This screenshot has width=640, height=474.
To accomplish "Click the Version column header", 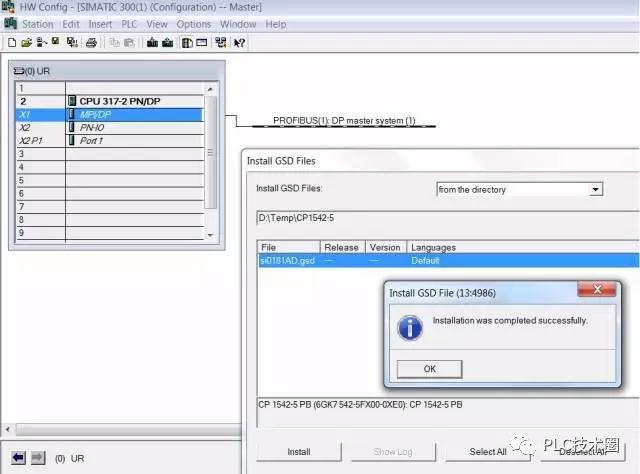I will [385, 247].
